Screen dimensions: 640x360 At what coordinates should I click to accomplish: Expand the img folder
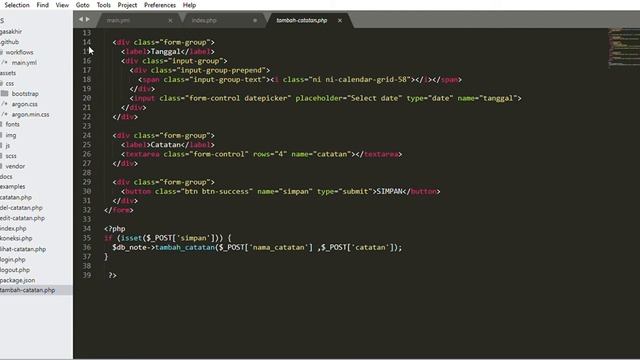[11, 135]
